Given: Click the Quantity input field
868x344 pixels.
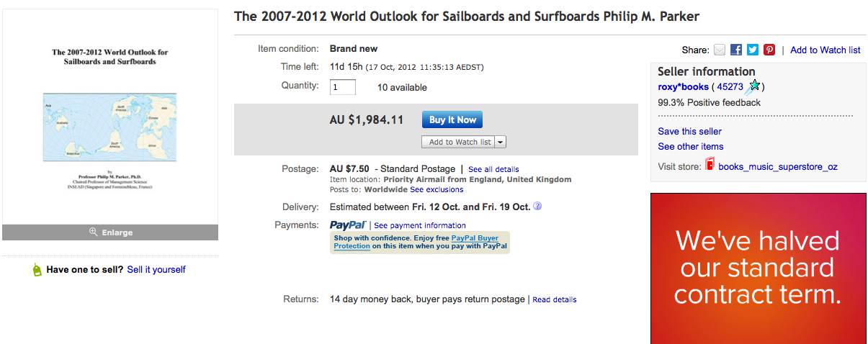Looking at the screenshot, I should point(343,87).
